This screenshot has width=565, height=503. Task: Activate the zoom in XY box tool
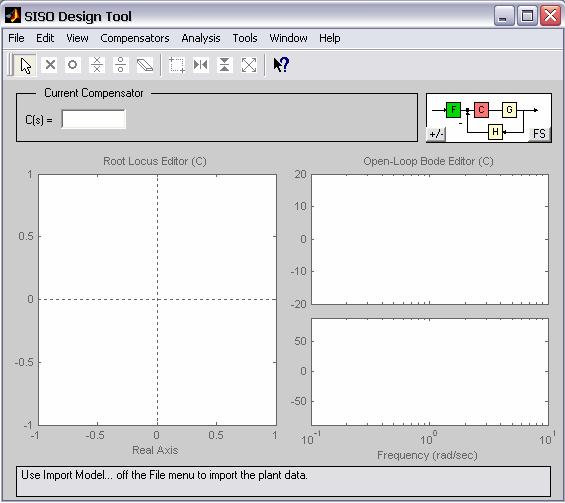tap(177, 65)
